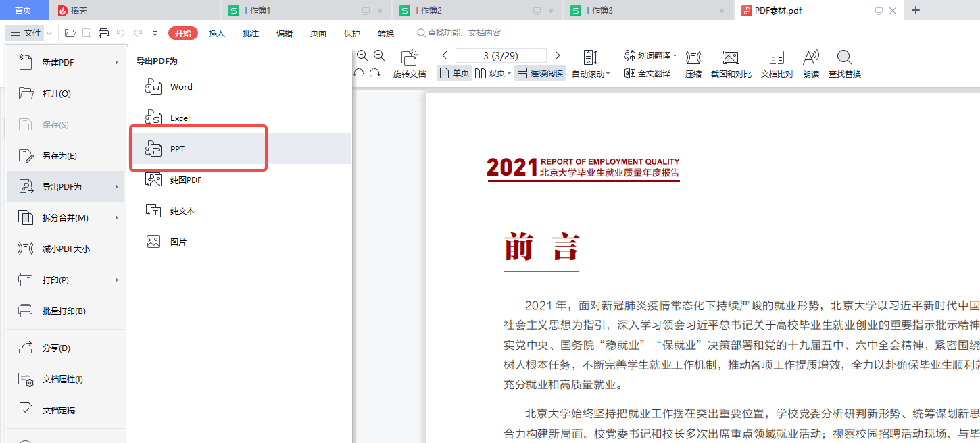The height and width of the screenshot is (443, 980).
Task: Start Read Aloud (朗读)
Action: click(810, 58)
